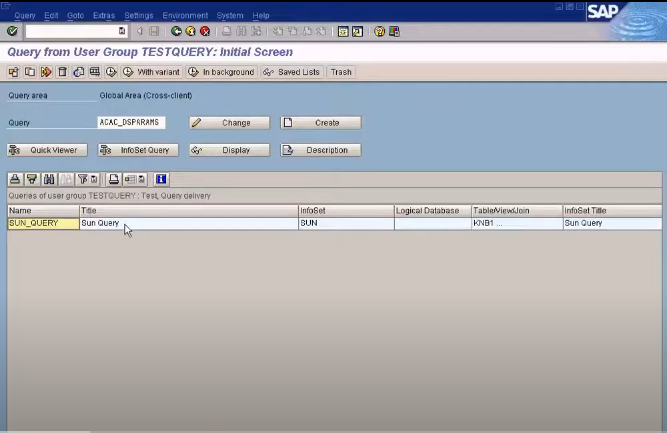667x433 pixels.
Task: Open Saved Lists
Action: coord(292,72)
